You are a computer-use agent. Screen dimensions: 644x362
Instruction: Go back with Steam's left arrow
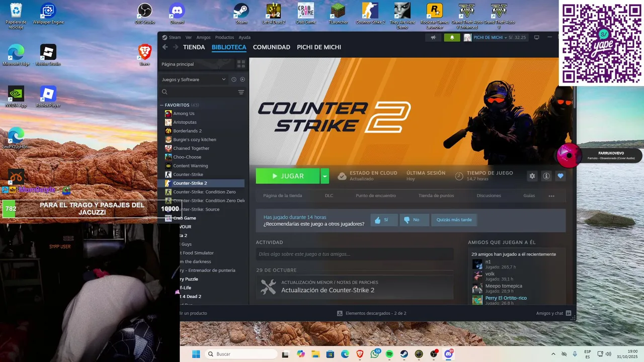tap(165, 47)
